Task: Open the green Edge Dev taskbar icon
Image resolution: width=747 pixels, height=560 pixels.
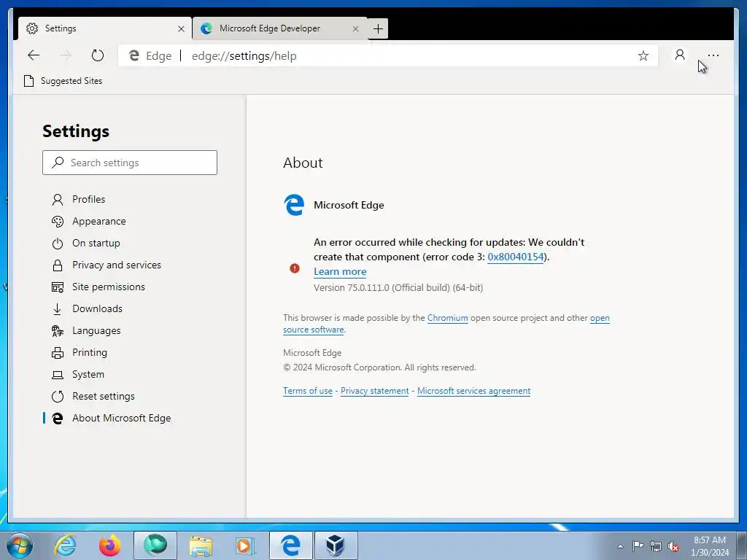Action: tap(155, 545)
